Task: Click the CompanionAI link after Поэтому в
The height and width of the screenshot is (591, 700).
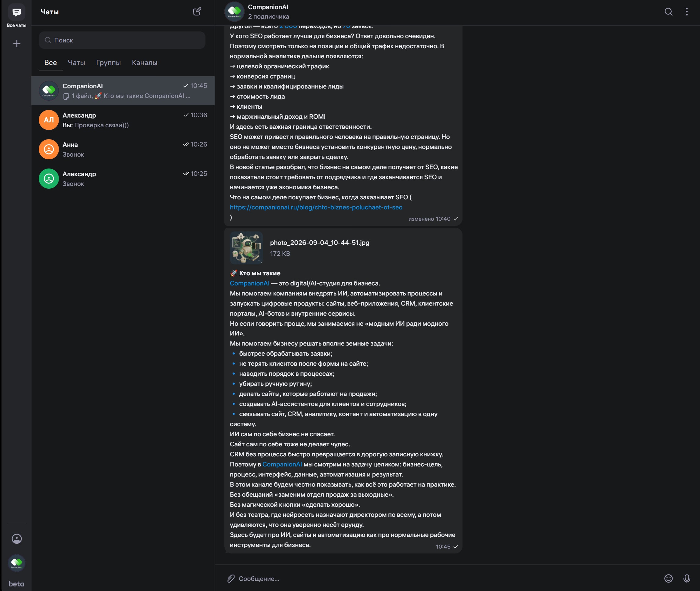Action: pos(282,464)
